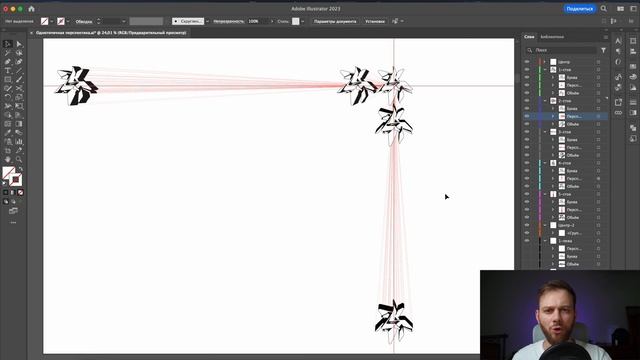Click the Home icon

pyautogui.click(x=31, y=9)
